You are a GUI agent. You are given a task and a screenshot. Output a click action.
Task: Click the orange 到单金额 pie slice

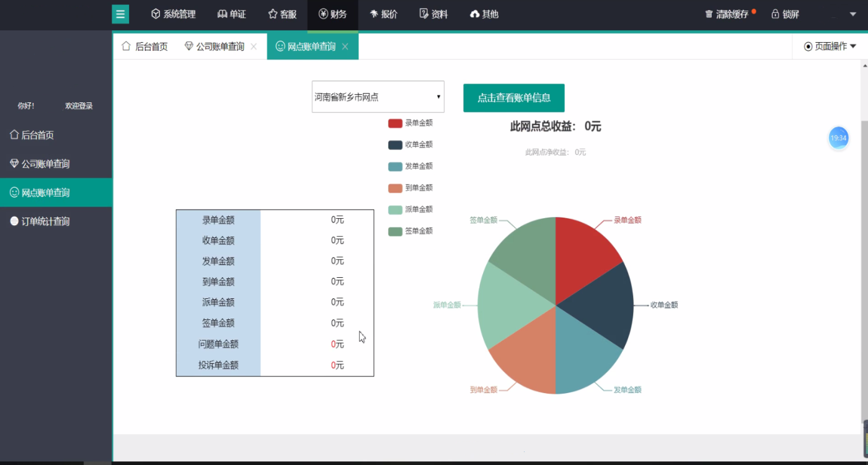(x=530, y=355)
